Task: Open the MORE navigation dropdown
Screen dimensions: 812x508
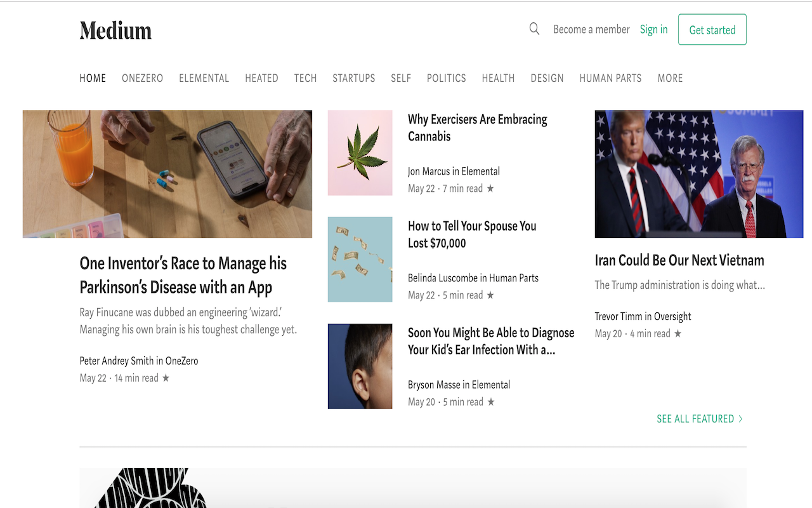Action: coord(670,78)
